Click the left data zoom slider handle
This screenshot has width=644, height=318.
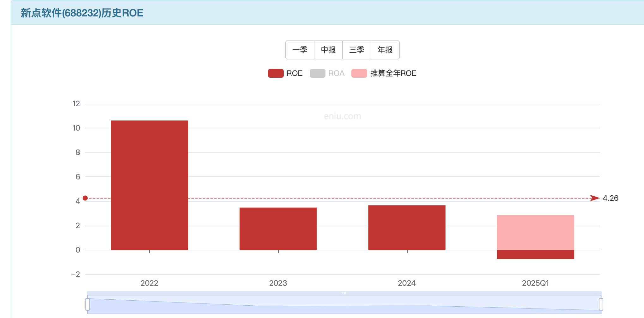pos(88,304)
